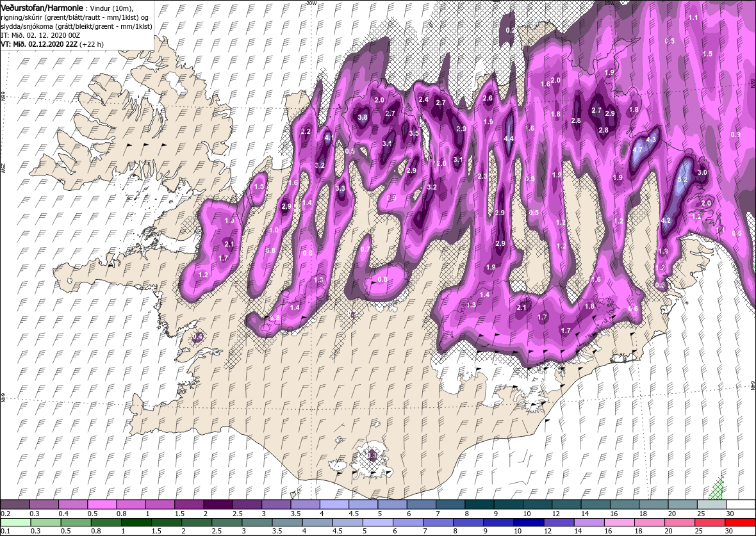Viewport: 756px width, 536px height.
Task: Click the 3.5 precipitation value on the map
Action: tap(414, 133)
